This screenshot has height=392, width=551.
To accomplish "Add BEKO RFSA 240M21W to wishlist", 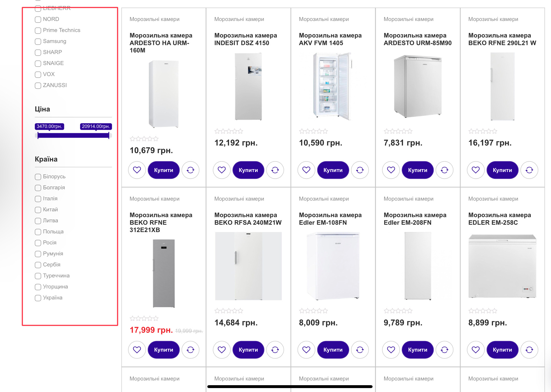I will (x=222, y=350).
